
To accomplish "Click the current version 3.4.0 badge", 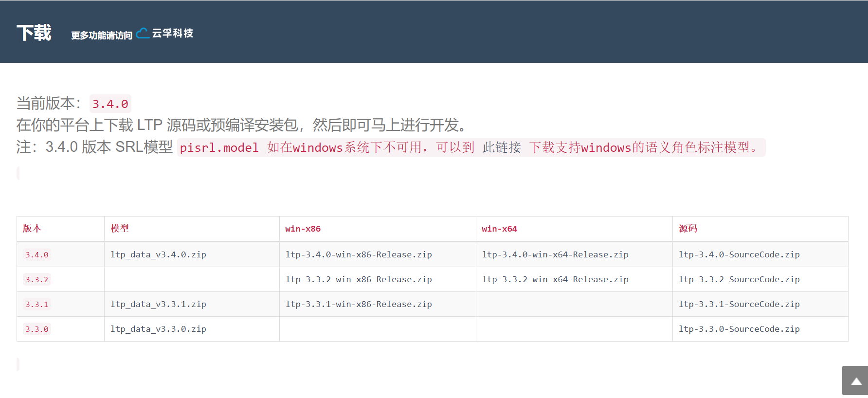I will pos(110,104).
